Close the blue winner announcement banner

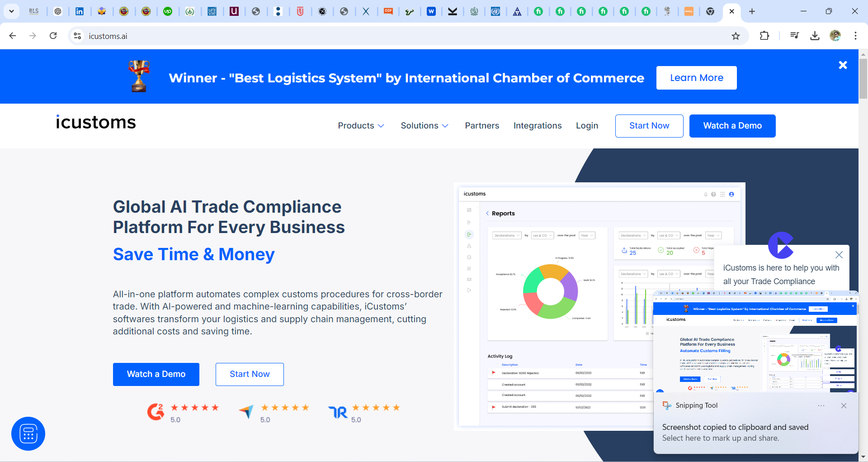[843, 65]
